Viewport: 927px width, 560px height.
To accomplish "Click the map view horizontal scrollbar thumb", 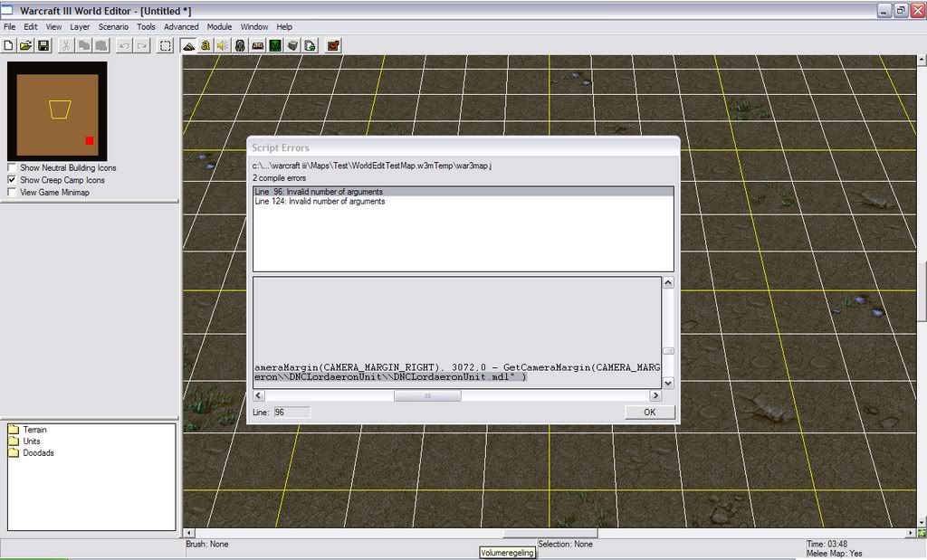I will pyautogui.click(x=550, y=533).
